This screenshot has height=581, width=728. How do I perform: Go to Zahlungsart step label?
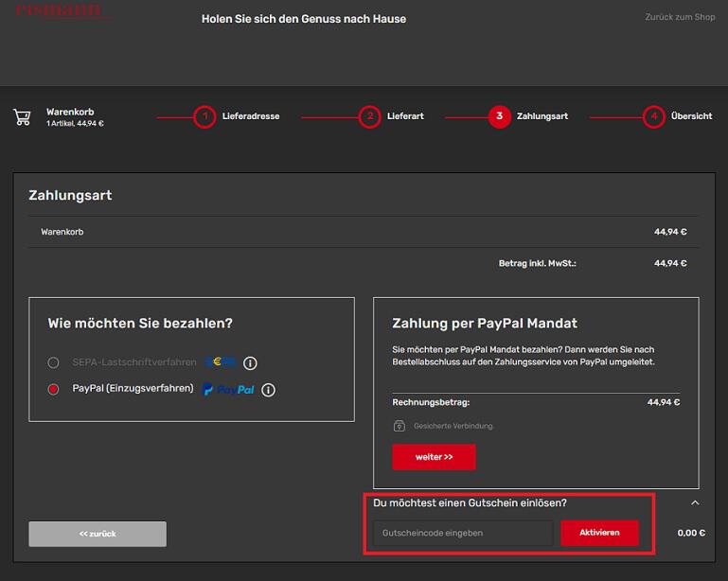click(x=542, y=116)
